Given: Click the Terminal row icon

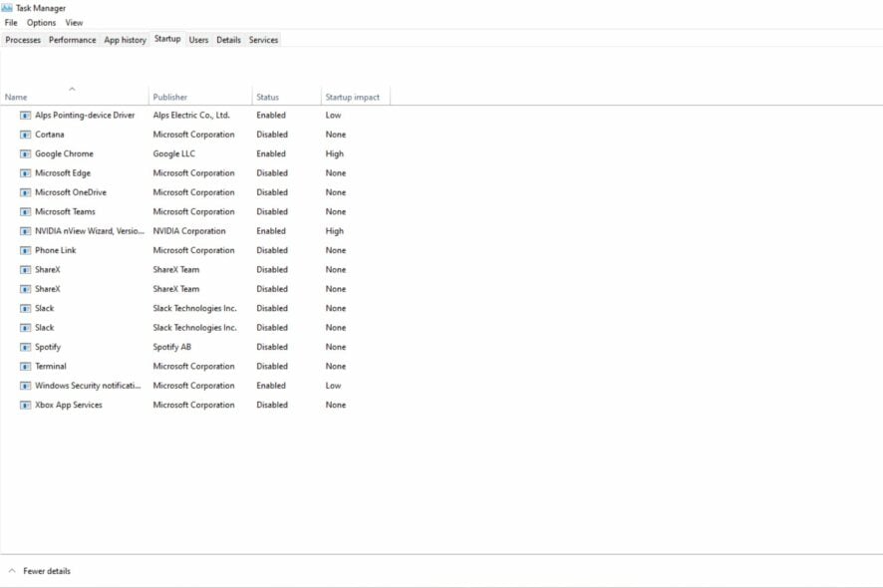Looking at the screenshot, I should (x=25, y=367).
